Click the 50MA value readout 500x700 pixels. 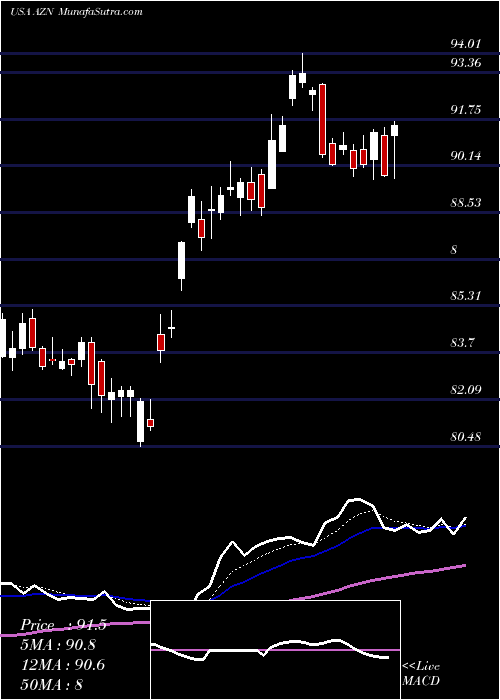[x=51, y=684]
